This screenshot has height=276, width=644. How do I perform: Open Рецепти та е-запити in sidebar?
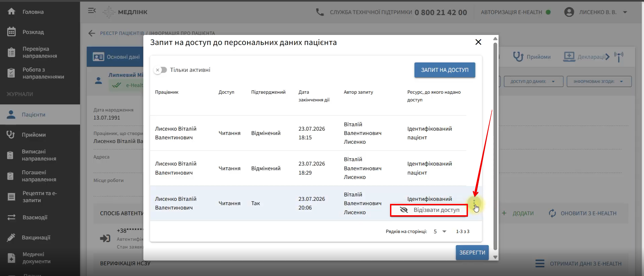pos(40,197)
